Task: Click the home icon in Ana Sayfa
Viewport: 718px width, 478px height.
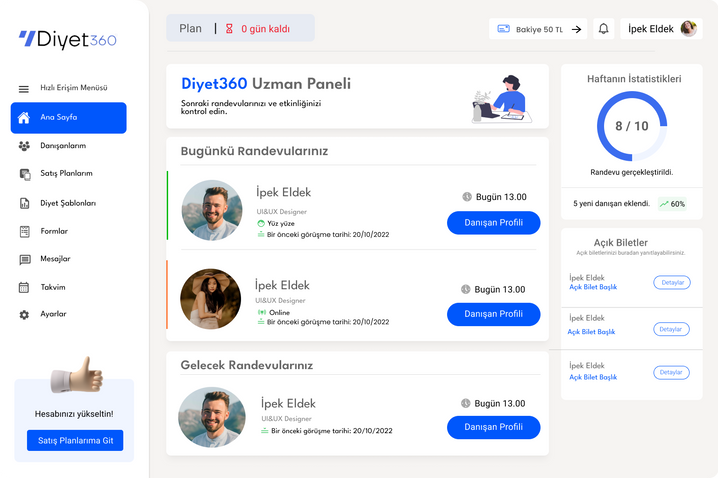Action: coord(24,118)
